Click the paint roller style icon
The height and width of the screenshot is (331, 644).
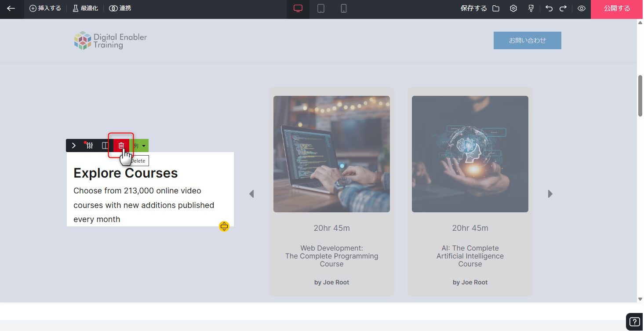(x=531, y=8)
